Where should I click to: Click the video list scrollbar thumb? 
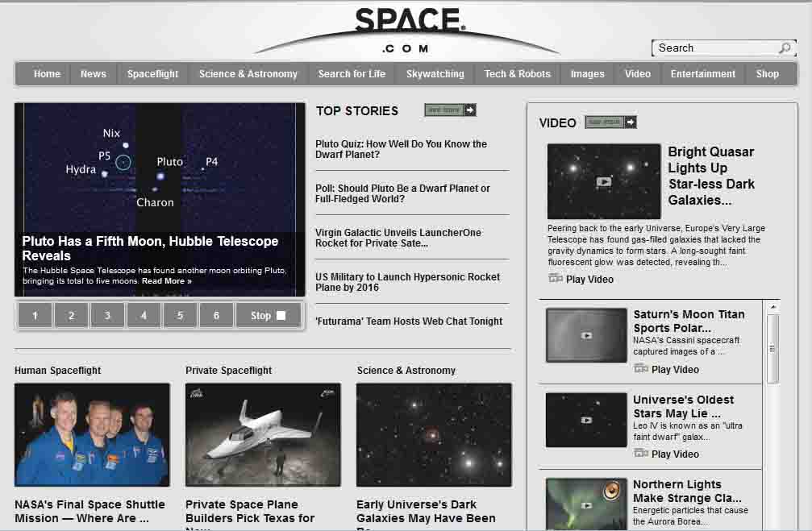pyautogui.click(x=772, y=349)
